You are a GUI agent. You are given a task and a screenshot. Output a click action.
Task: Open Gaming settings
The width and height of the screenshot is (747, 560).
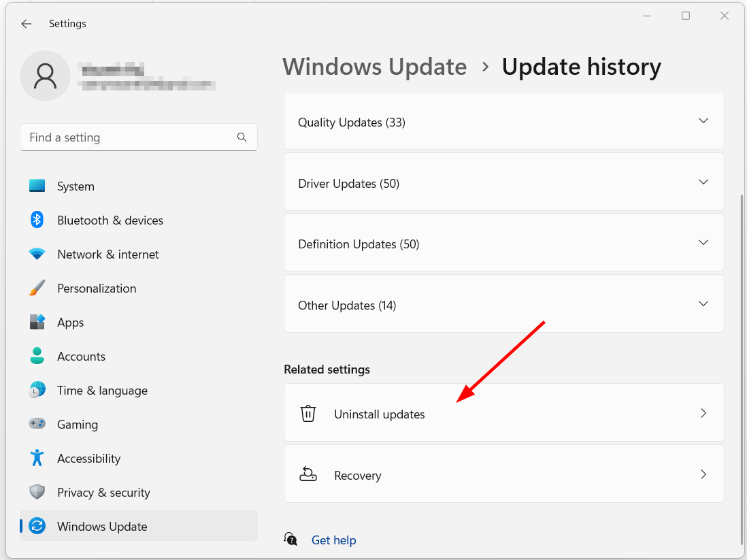point(139,424)
